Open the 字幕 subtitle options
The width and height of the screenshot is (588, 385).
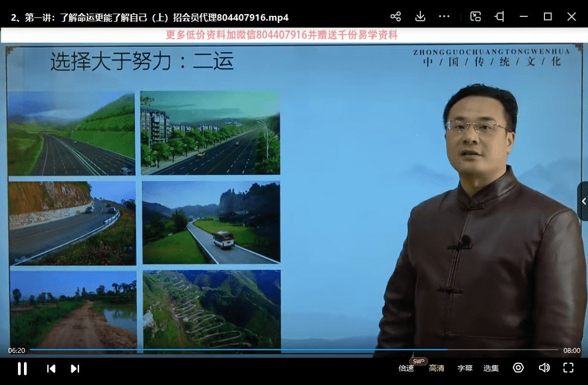point(465,369)
